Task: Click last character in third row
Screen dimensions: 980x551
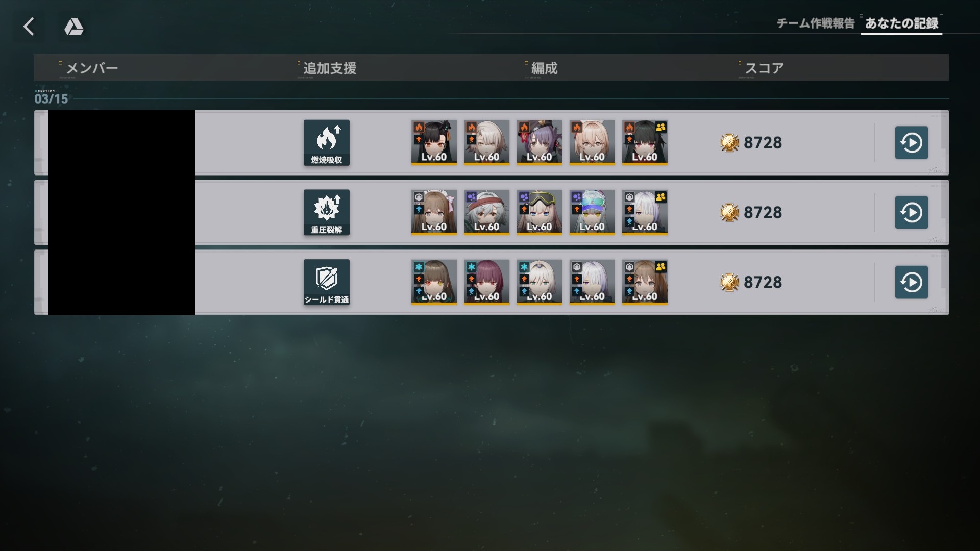Action: click(x=645, y=282)
